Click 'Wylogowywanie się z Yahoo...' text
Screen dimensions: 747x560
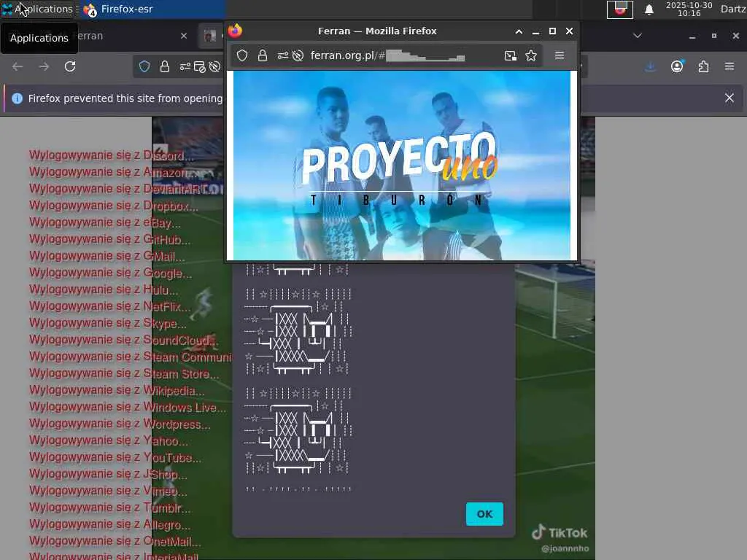[x=108, y=441]
